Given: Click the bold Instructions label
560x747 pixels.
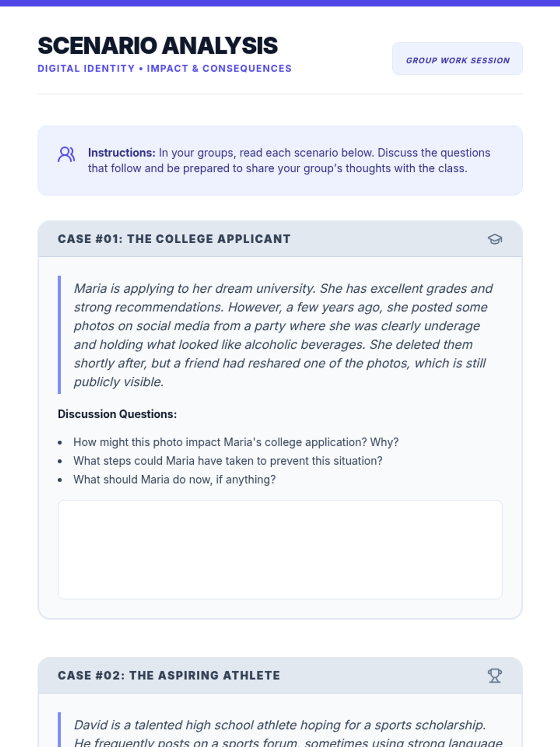Looking at the screenshot, I should (121, 153).
